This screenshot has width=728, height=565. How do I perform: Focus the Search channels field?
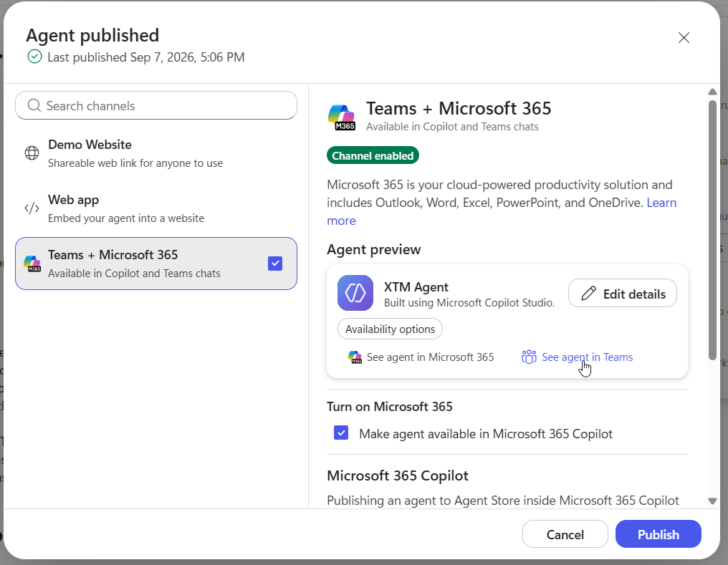tap(156, 105)
